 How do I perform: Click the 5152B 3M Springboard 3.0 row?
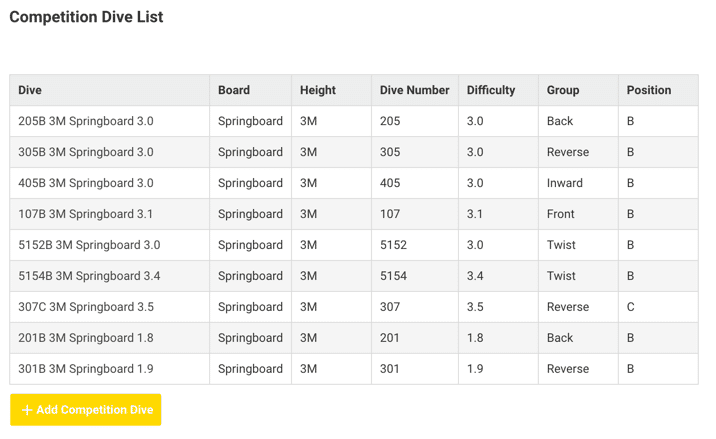point(354,245)
